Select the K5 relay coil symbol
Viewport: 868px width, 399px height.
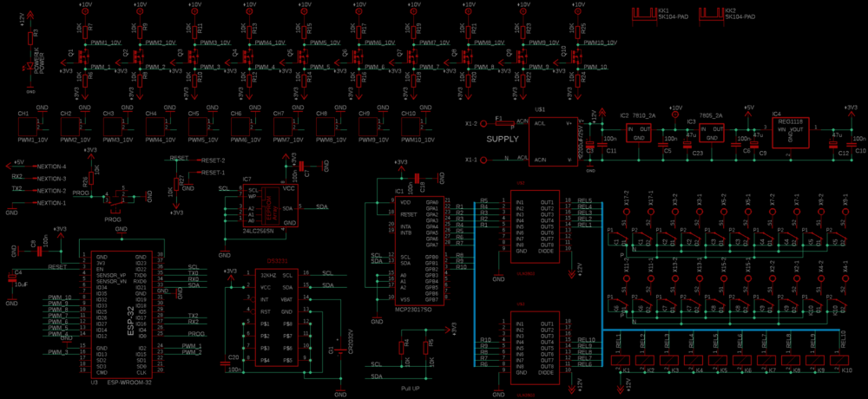(x=717, y=360)
